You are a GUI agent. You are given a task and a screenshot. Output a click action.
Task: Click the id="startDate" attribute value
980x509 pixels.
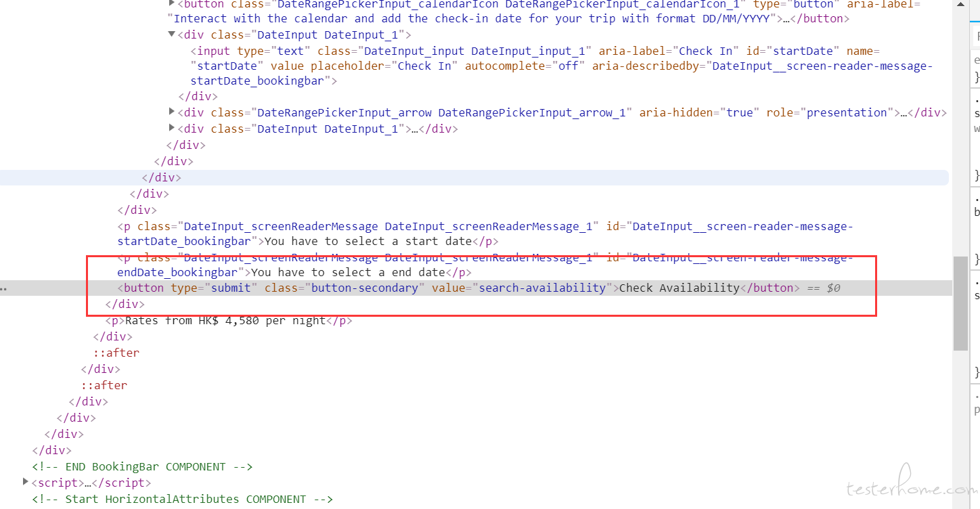point(803,51)
